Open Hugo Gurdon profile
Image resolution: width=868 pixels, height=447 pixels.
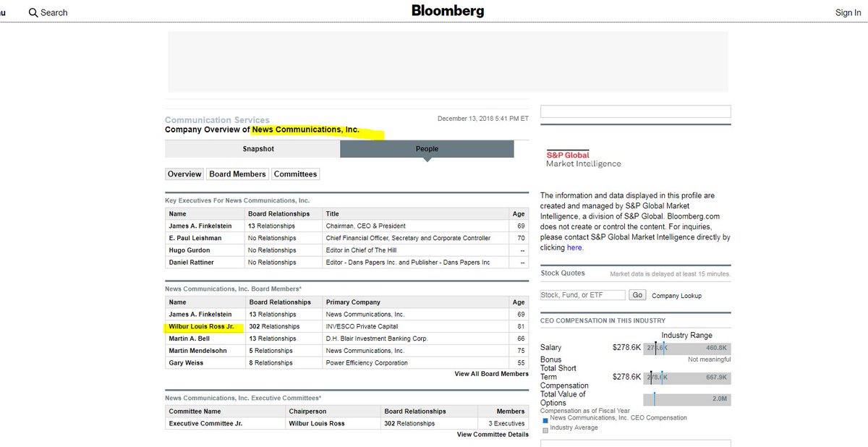[x=190, y=250]
